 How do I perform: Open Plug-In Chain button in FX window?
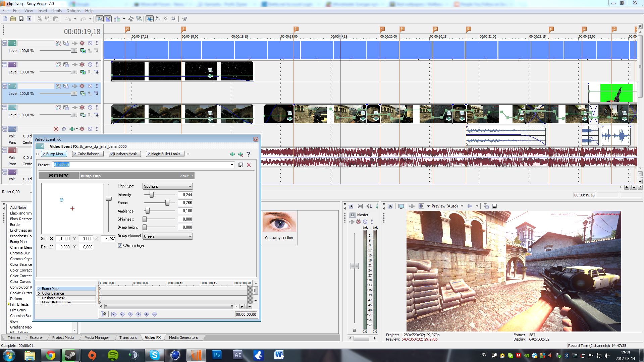click(x=232, y=154)
